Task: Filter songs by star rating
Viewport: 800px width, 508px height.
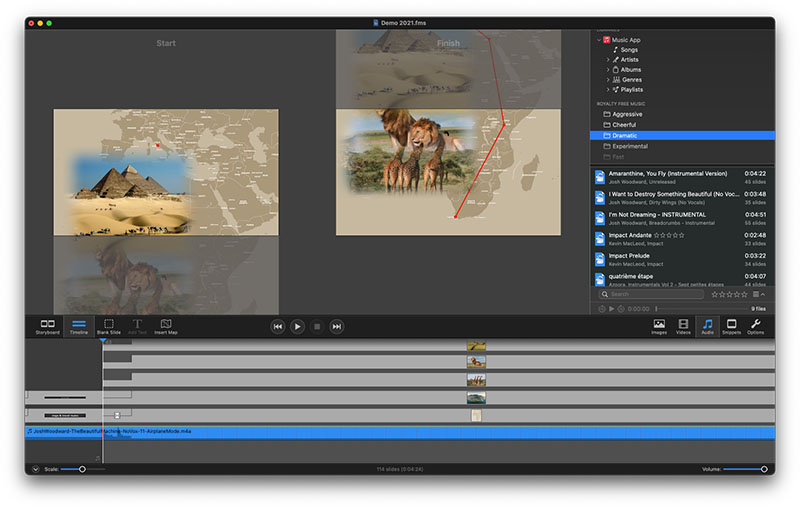Action: 729,294
